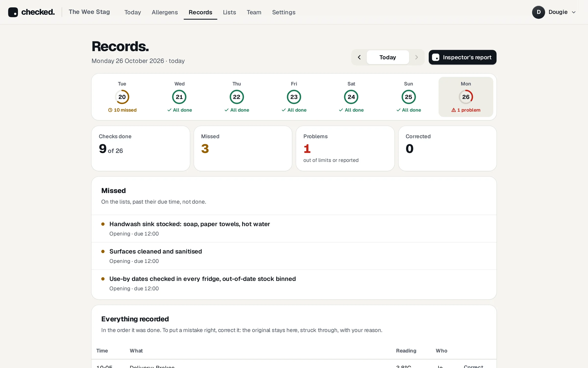Click the Today date button

[x=388, y=57]
